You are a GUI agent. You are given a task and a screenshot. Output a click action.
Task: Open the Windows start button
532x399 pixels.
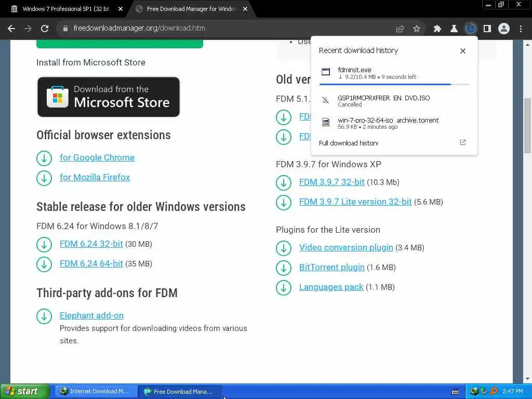click(x=24, y=391)
